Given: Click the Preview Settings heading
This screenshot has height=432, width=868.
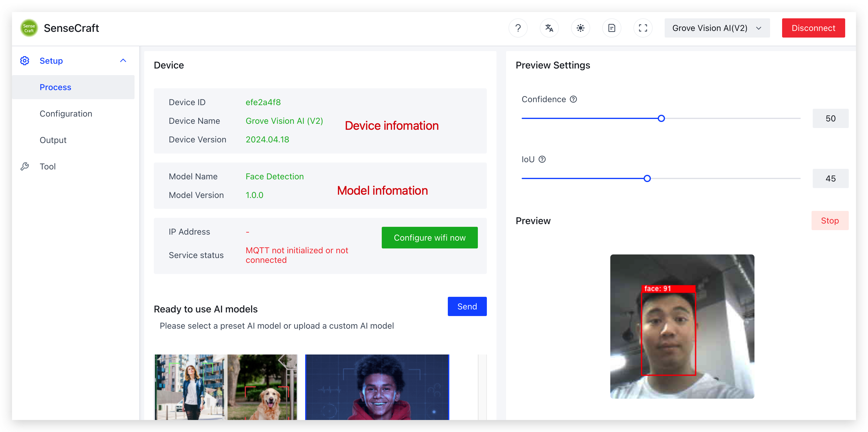Looking at the screenshot, I should coord(553,65).
